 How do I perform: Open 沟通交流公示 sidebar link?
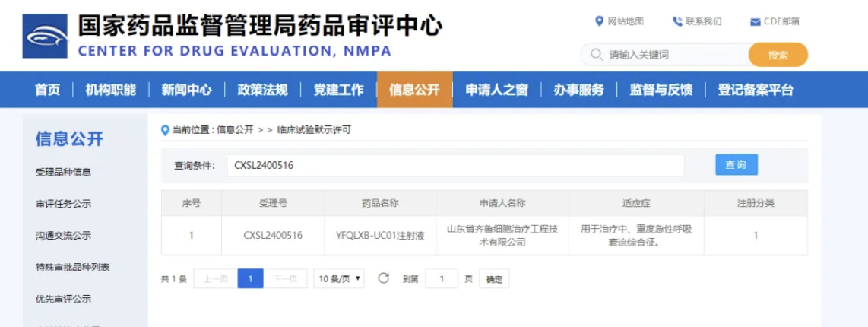tap(63, 236)
